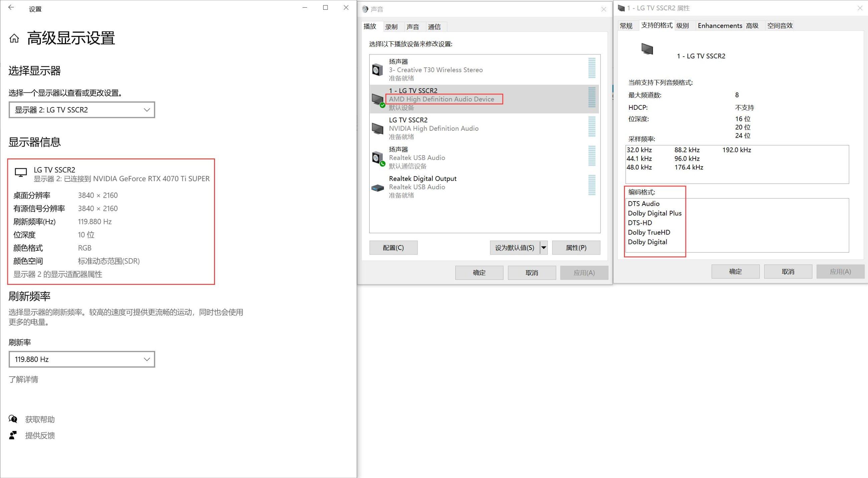Screen dimensions: 868x478
Task: Select 32.0 kHz in sample rate list
Action: pyautogui.click(x=639, y=150)
